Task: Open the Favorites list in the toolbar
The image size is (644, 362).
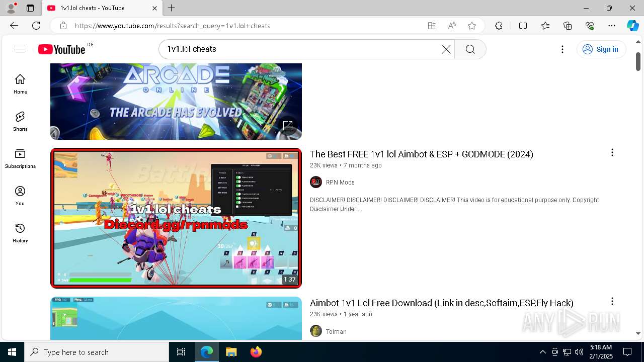Action: (545, 26)
